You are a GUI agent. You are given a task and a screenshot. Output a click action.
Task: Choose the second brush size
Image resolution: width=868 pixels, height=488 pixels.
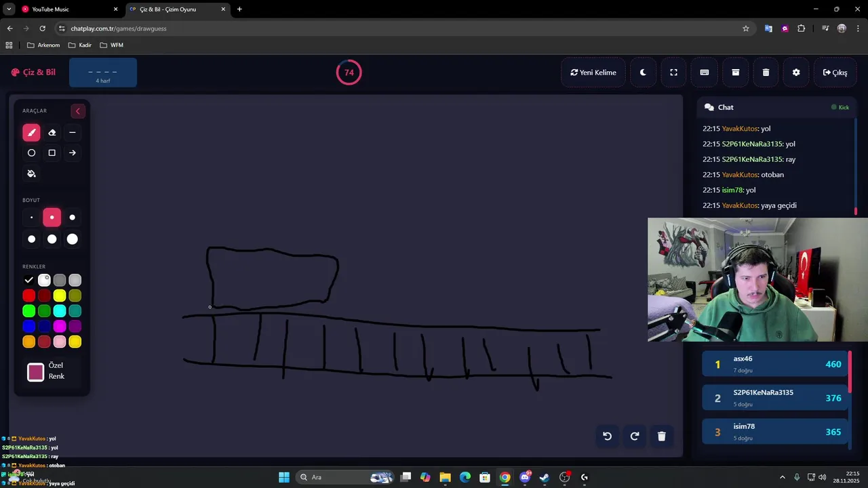[52, 218]
